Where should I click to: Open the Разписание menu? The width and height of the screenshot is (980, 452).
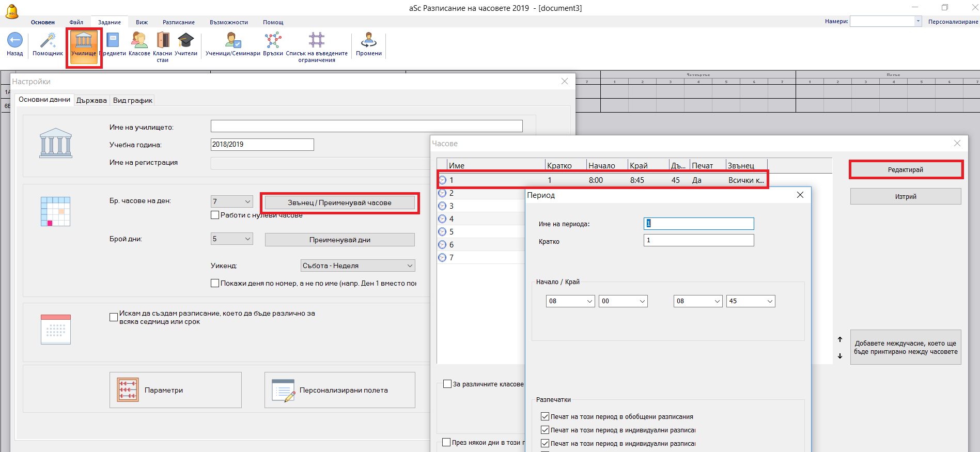178,22
